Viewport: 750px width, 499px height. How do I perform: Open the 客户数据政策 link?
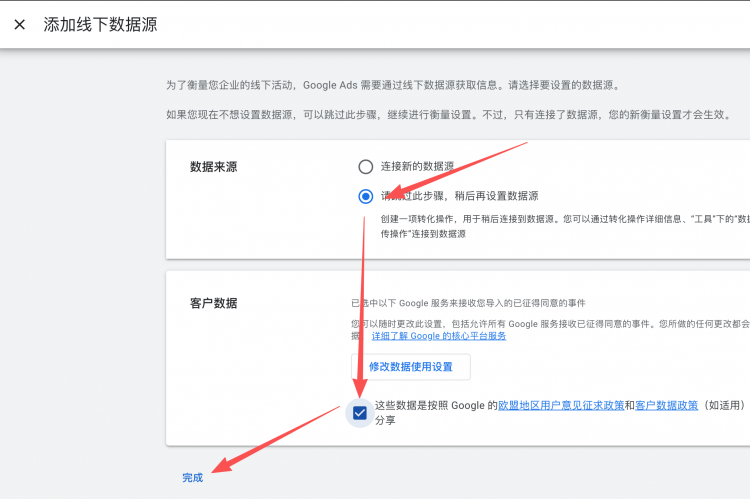[x=667, y=406]
